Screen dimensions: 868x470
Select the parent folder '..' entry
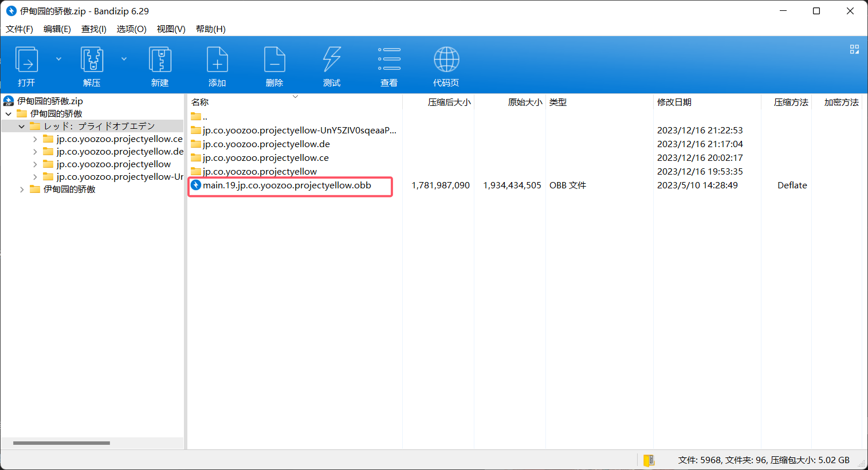(199, 117)
